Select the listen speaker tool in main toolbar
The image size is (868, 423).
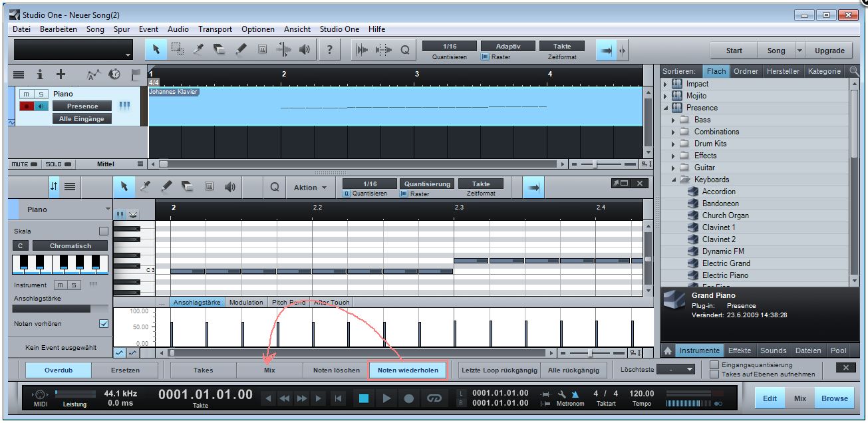(305, 50)
